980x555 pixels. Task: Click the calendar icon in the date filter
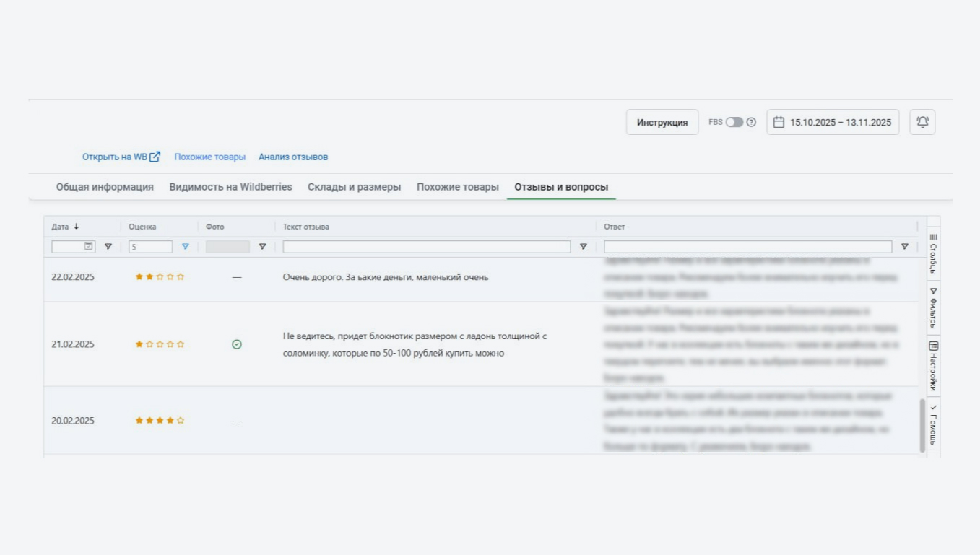pos(89,246)
